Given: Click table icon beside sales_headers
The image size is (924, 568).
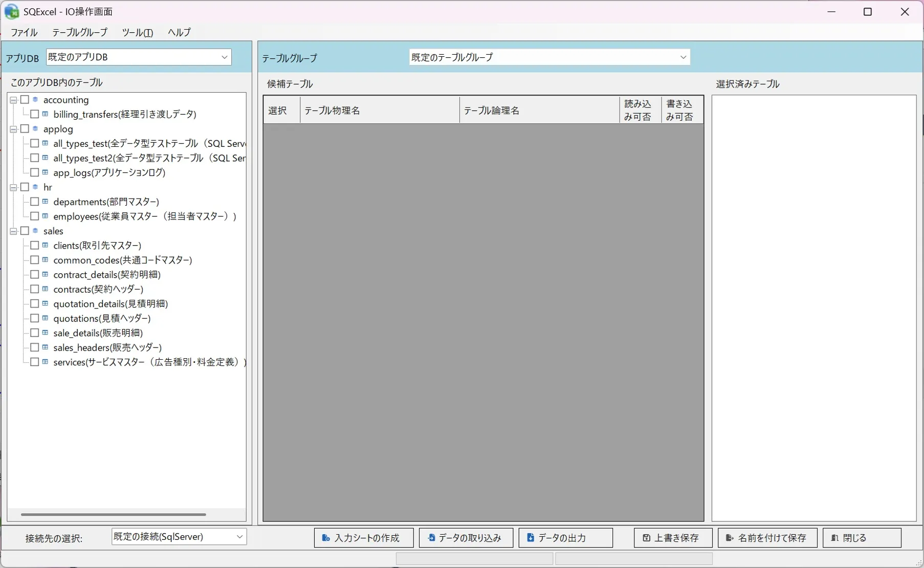Looking at the screenshot, I should [x=45, y=347].
